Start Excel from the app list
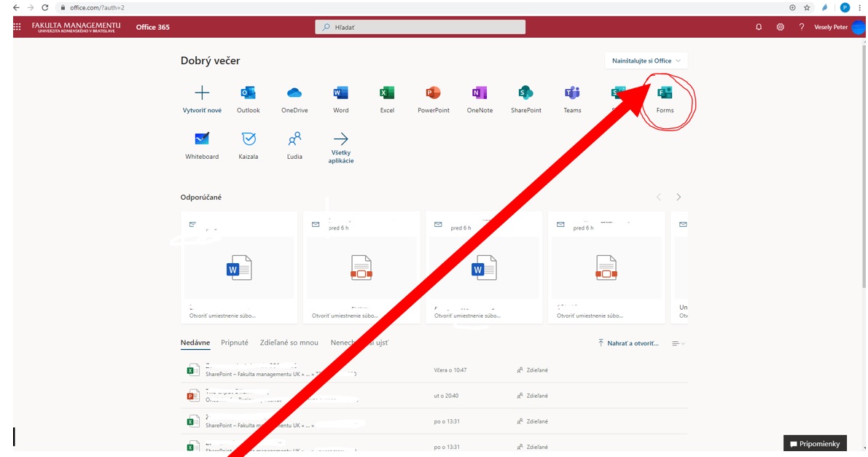The image size is (868, 457). point(387,93)
